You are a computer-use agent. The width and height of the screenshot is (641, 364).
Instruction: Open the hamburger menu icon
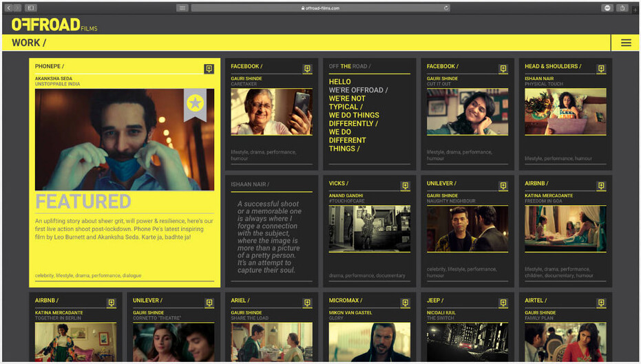click(x=626, y=43)
